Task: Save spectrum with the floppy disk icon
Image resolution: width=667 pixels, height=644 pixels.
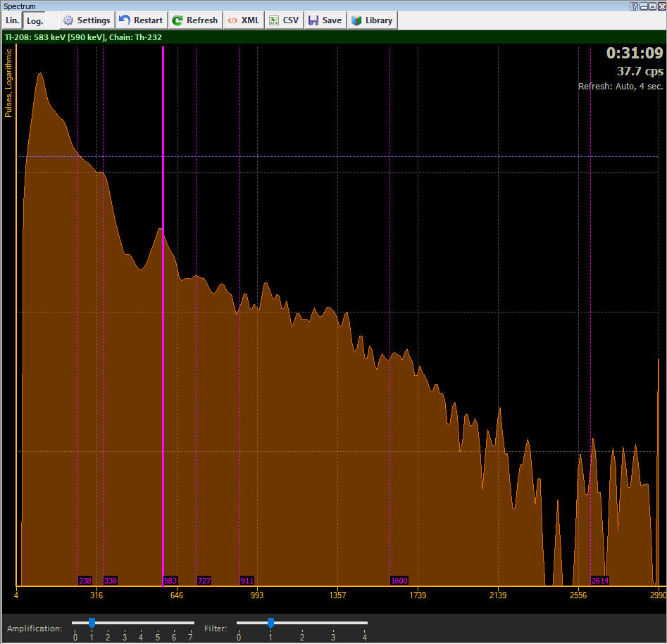Action: (x=313, y=20)
